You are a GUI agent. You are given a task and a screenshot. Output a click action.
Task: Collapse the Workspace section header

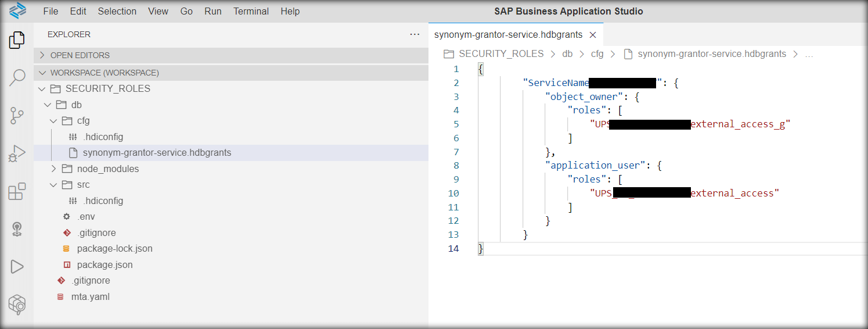coord(105,73)
